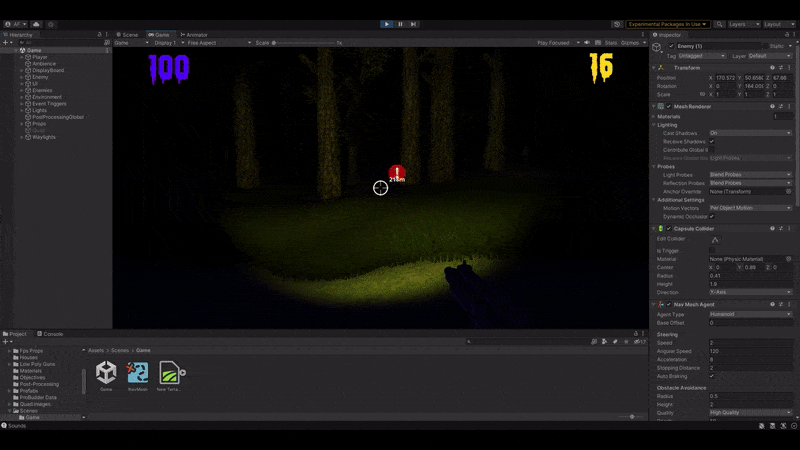The height and width of the screenshot is (450, 800).
Task: Open the Layout dropdown button
Action: [x=779, y=24]
